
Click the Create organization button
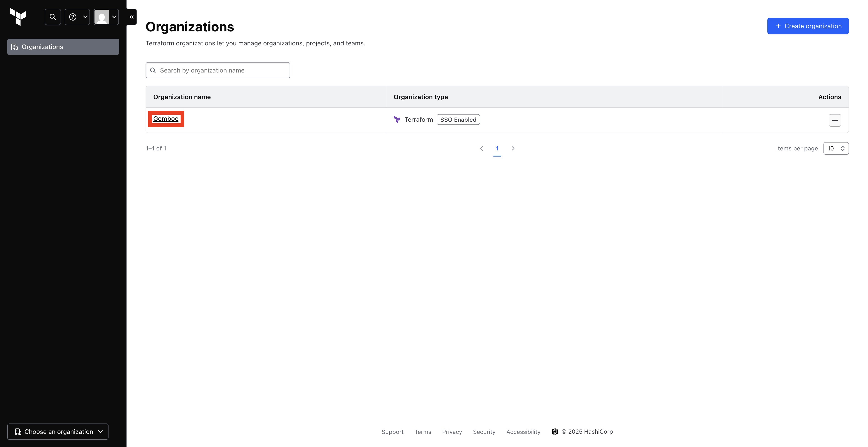pos(808,26)
